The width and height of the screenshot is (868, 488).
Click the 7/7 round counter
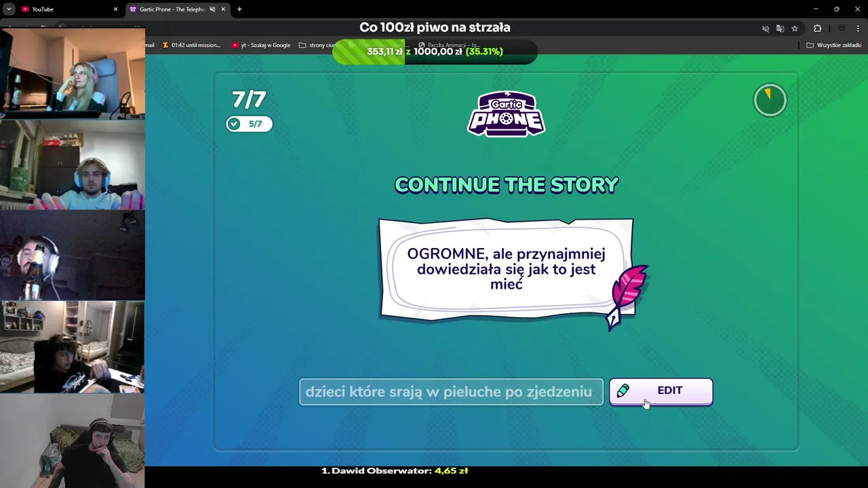pos(249,100)
